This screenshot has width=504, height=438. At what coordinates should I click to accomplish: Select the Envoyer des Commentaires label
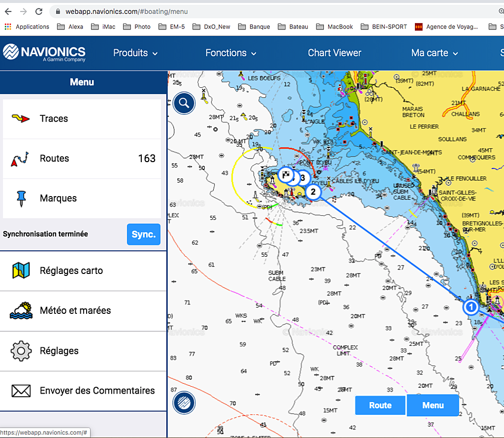(97, 391)
